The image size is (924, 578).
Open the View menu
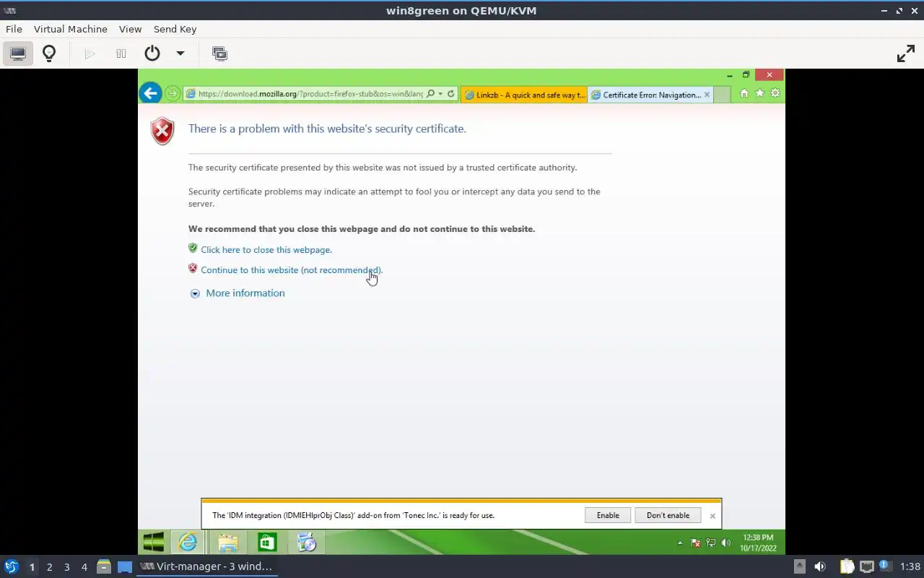tap(130, 29)
